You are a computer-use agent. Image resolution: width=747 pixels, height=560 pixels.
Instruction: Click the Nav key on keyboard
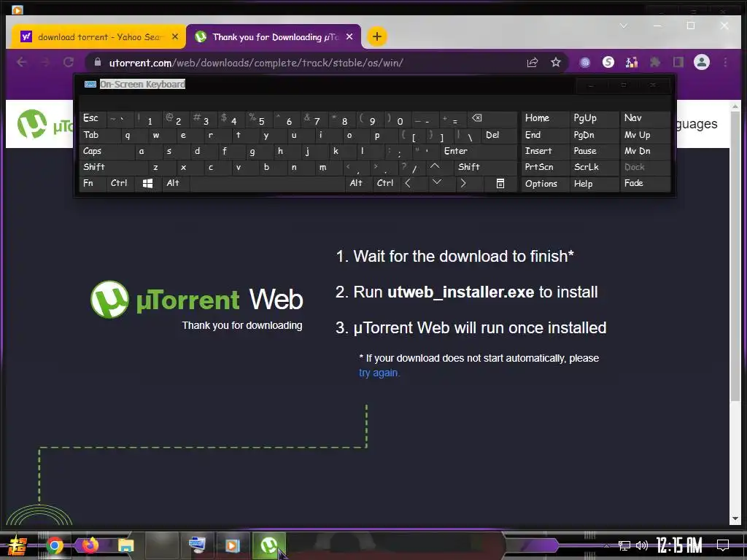[645, 119]
